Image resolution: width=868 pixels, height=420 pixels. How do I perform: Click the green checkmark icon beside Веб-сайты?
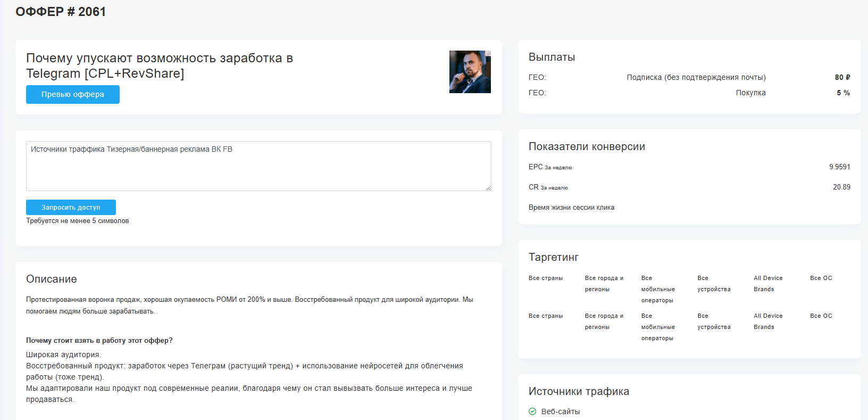(532, 411)
